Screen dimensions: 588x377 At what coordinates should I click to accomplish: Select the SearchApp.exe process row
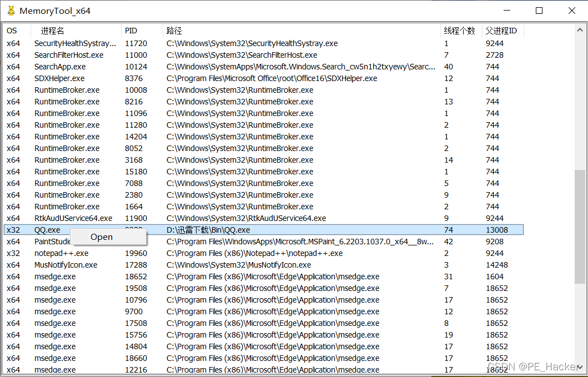coord(264,67)
